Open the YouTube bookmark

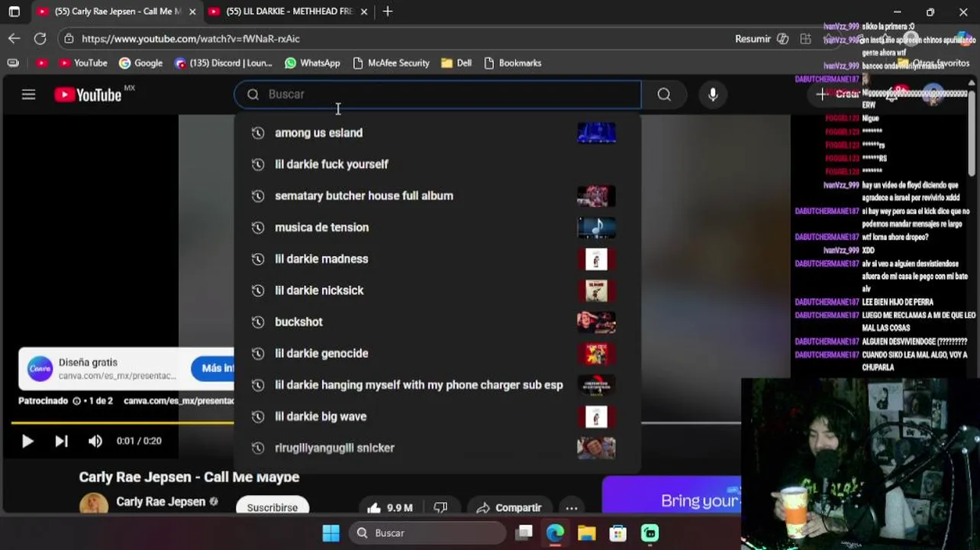pos(82,63)
